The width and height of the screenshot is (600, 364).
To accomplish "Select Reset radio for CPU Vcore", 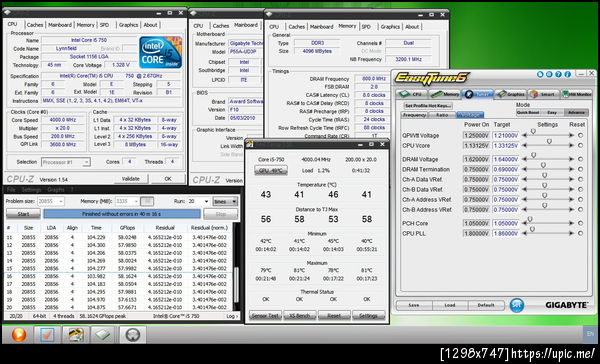I will [x=580, y=145].
